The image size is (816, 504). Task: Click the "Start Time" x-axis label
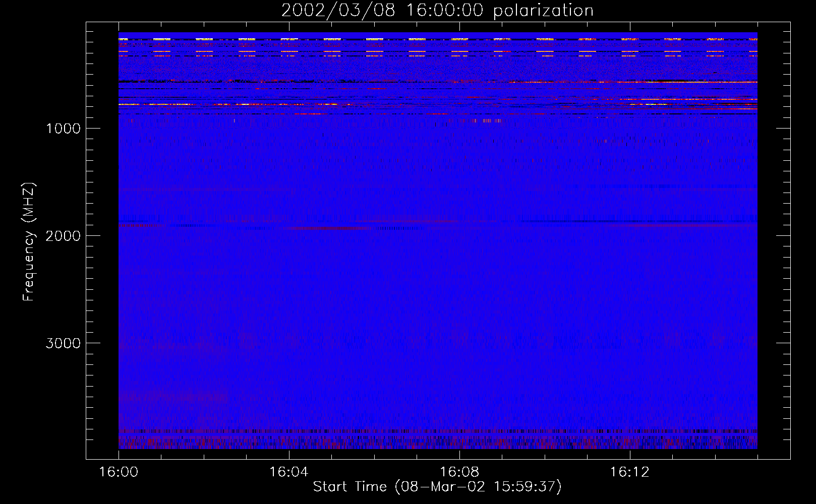coord(437,487)
